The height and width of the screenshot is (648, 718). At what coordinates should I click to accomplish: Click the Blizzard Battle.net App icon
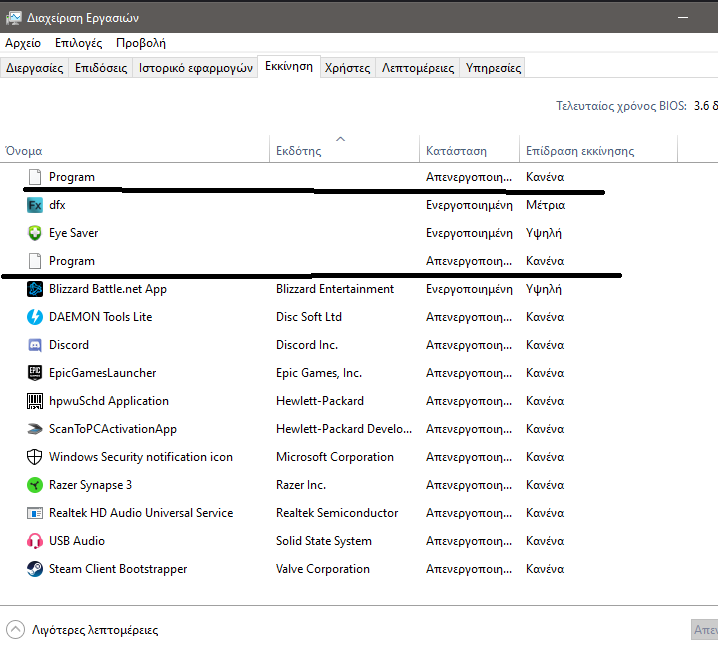point(35,289)
